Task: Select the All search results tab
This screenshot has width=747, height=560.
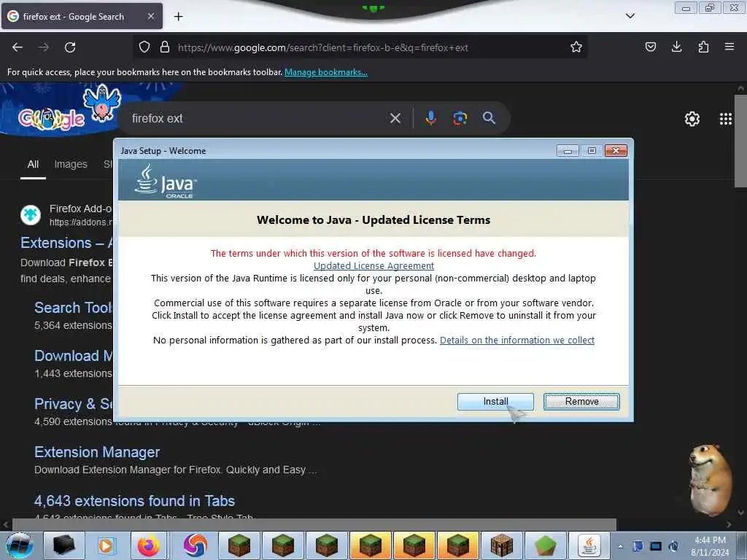Action: pos(33,164)
